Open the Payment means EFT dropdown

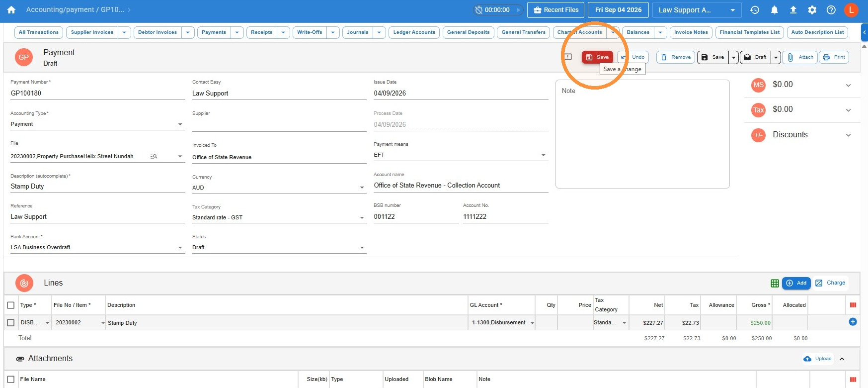click(x=461, y=155)
